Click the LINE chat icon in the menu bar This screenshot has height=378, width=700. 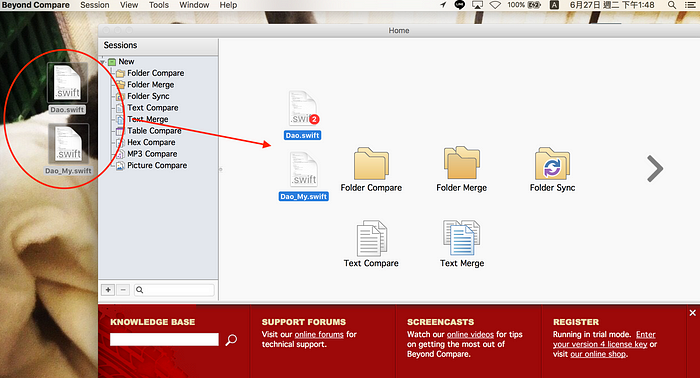[x=460, y=5]
